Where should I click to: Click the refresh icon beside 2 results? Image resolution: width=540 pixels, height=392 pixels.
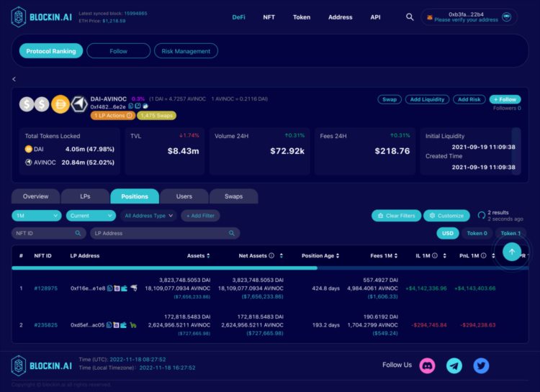482,216
